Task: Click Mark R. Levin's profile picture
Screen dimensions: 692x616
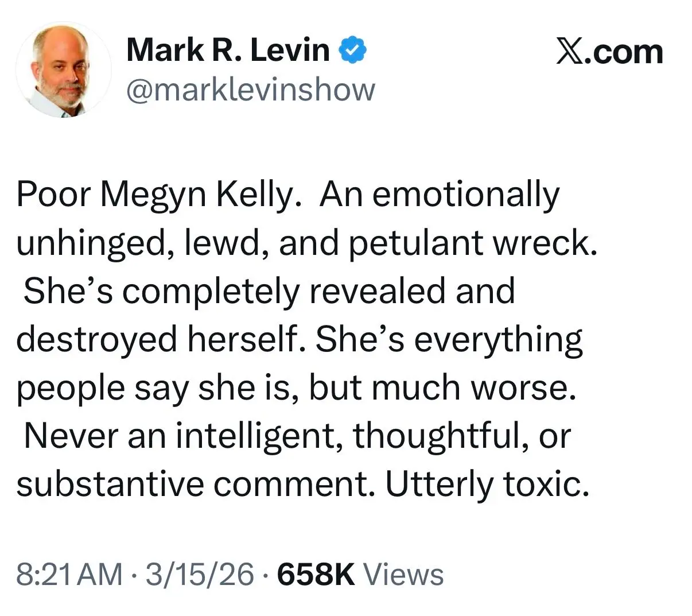Action: pyautogui.click(x=63, y=71)
